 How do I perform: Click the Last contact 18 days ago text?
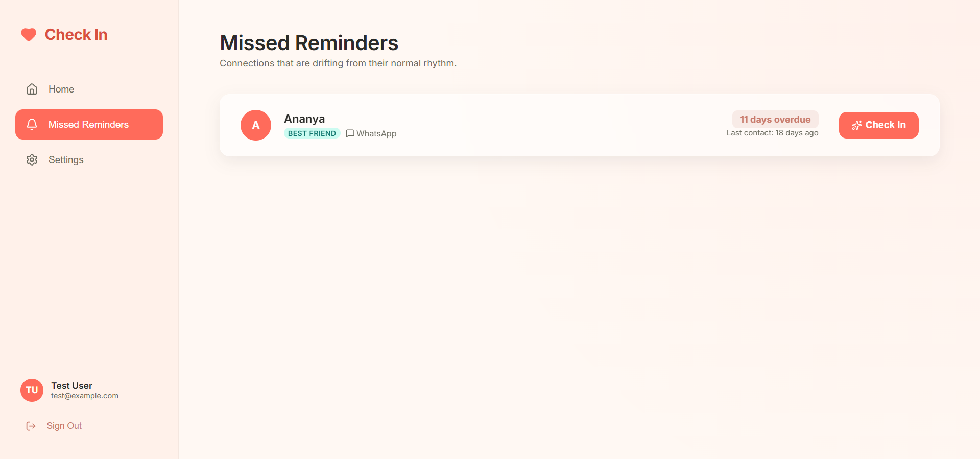click(x=772, y=133)
